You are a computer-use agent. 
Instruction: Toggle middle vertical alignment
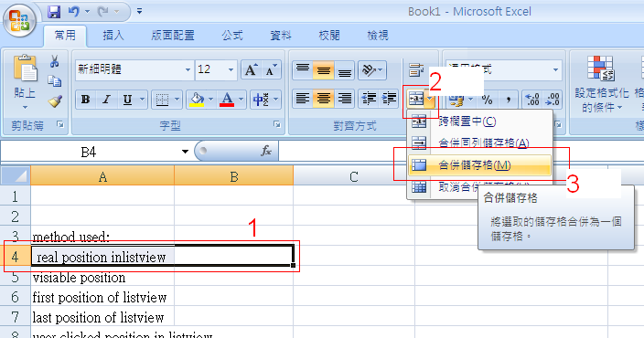tap(323, 69)
